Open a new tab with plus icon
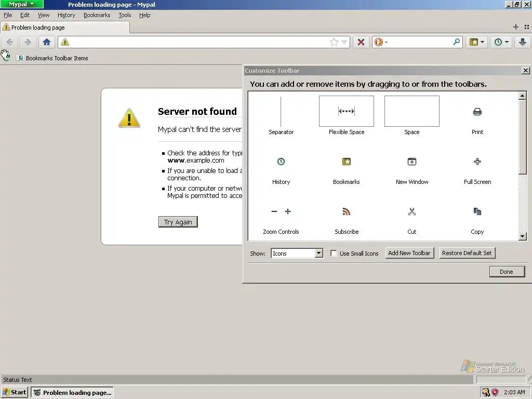The width and height of the screenshot is (532, 399). [x=516, y=27]
